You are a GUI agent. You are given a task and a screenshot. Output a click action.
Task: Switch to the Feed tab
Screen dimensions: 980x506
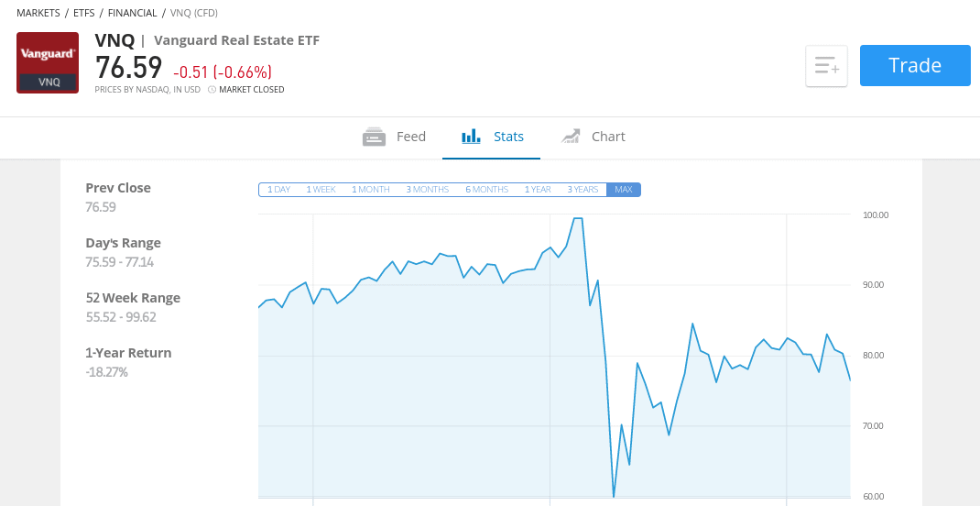tap(394, 137)
